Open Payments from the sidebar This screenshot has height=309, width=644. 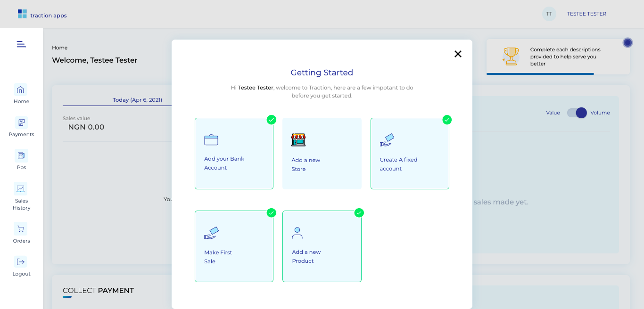pos(21,122)
